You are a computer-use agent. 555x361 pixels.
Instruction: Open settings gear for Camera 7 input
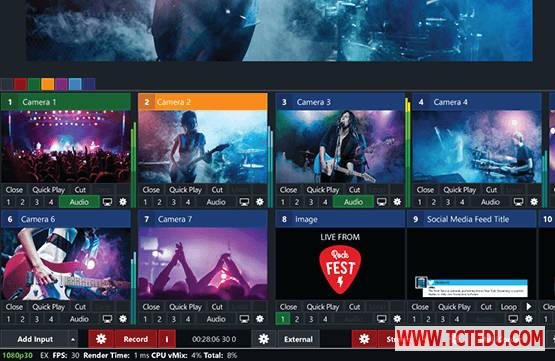(x=260, y=319)
